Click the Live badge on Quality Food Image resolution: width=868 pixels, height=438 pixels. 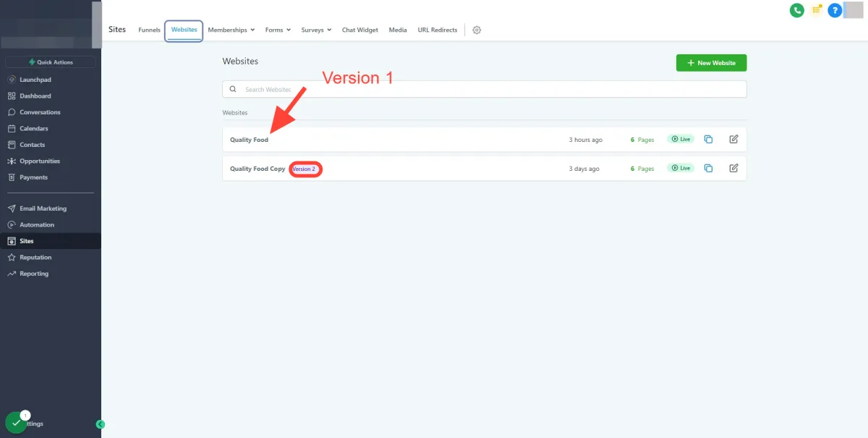(681, 139)
